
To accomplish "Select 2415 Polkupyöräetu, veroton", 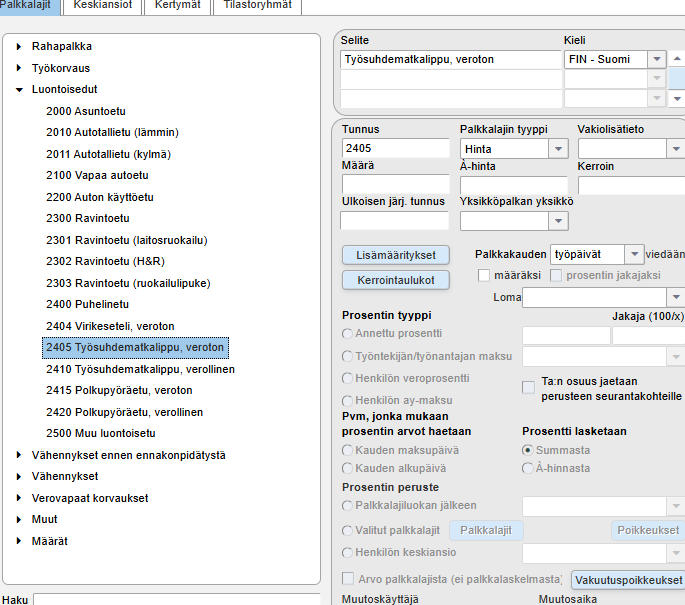I will click(119, 390).
